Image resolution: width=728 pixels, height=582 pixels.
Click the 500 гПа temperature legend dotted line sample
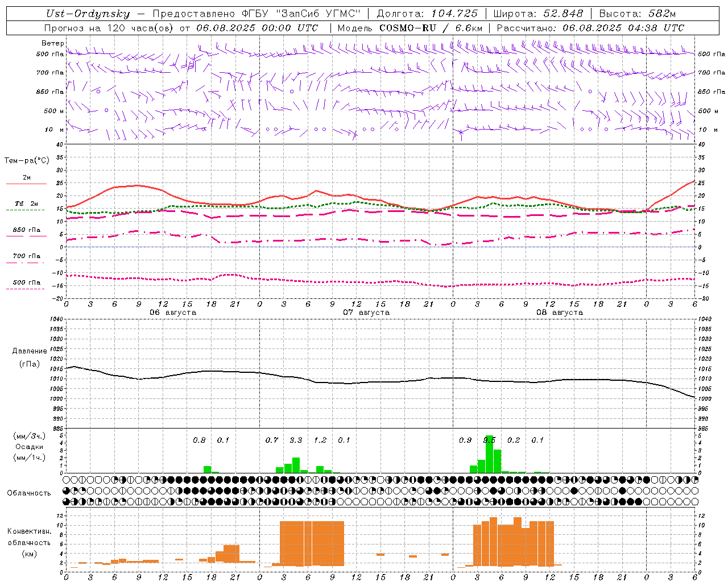[26, 289]
